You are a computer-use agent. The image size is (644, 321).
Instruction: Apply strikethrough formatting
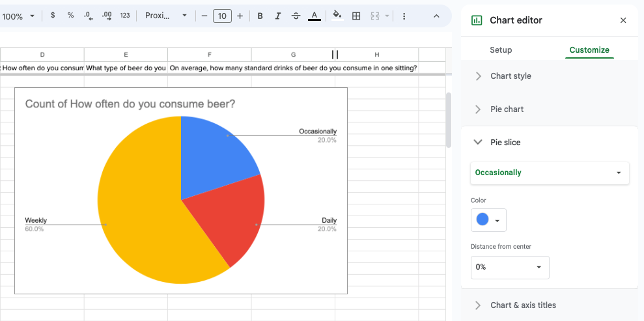[x=296, y=16]
